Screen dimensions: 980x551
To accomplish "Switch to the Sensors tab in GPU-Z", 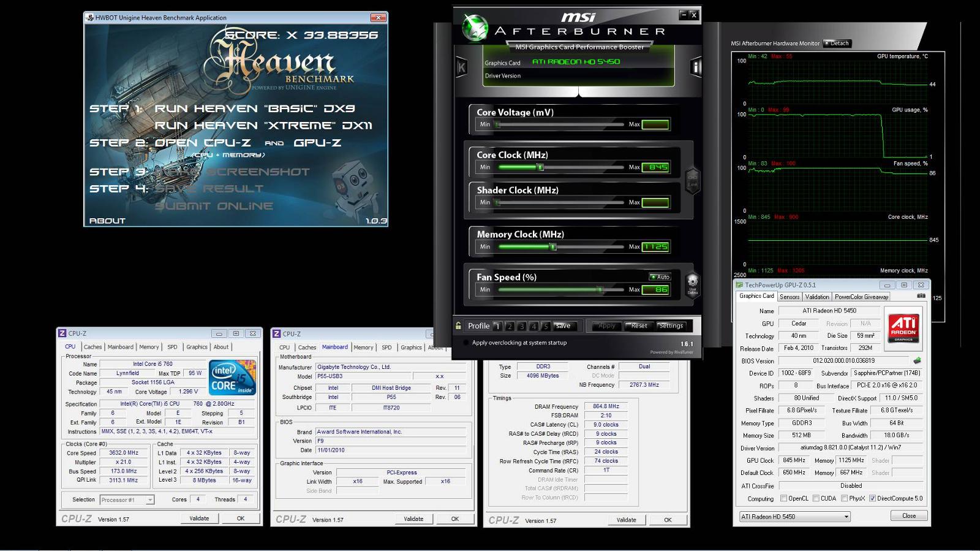I will pyautogui.click(x=790, y=297).
